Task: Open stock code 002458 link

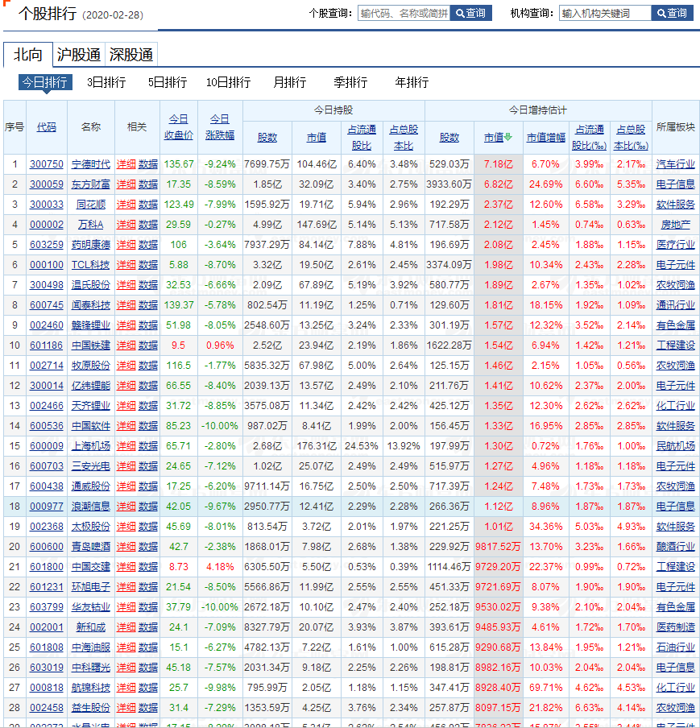Action: click(47, 708)
